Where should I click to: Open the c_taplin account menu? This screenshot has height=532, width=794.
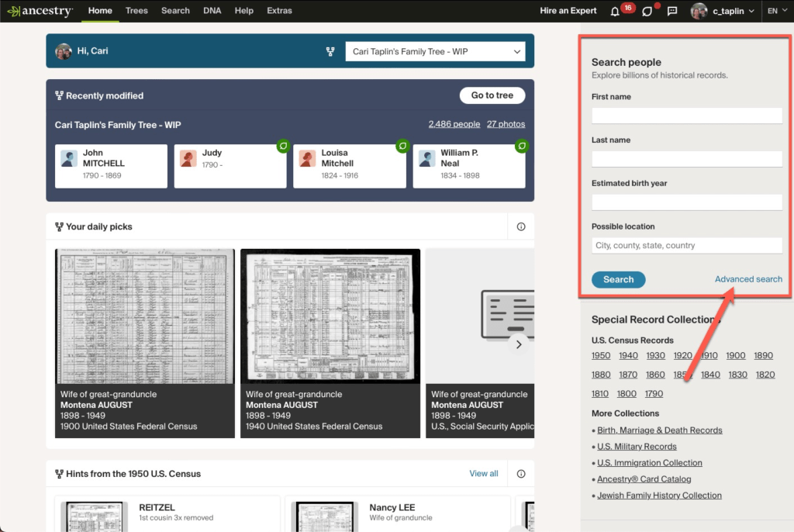(x=723, y=11)
